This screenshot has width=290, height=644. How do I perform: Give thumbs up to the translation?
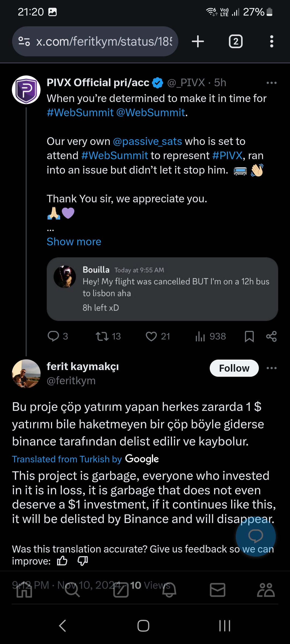pos(62,561)
